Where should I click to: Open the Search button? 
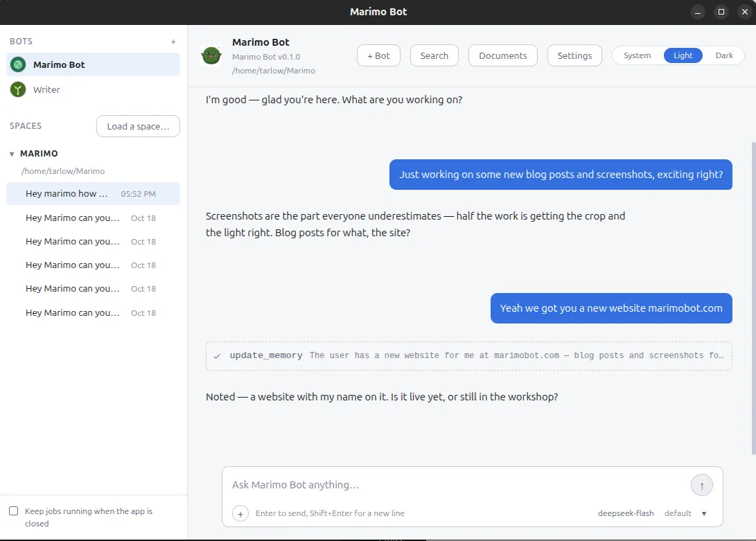coord(434,55)
